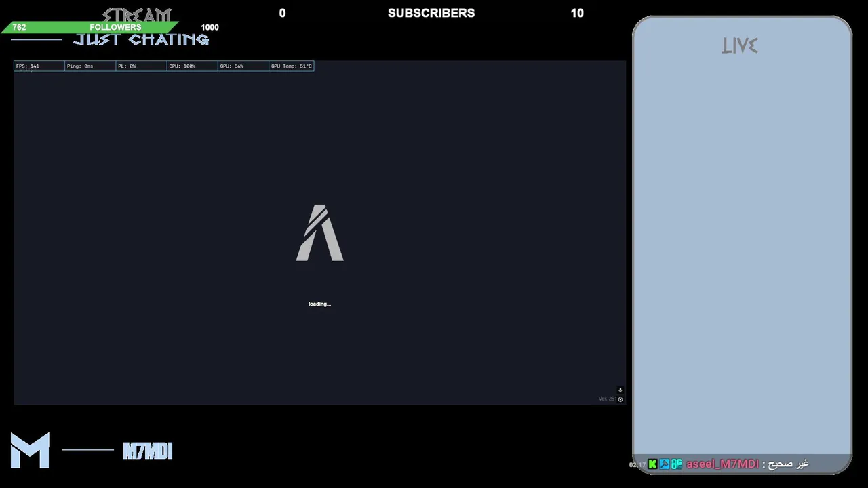
Task: Click the 'SUBSCRIBERS' goal label
Action: pyautogui.click(x=431, y=13)
